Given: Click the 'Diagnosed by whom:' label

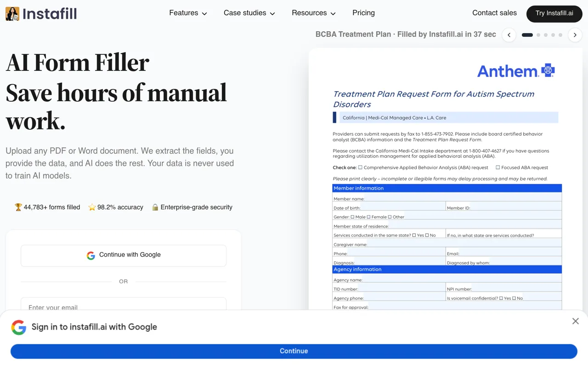Looking at the screenshot, I should click(x=468, y=263).
